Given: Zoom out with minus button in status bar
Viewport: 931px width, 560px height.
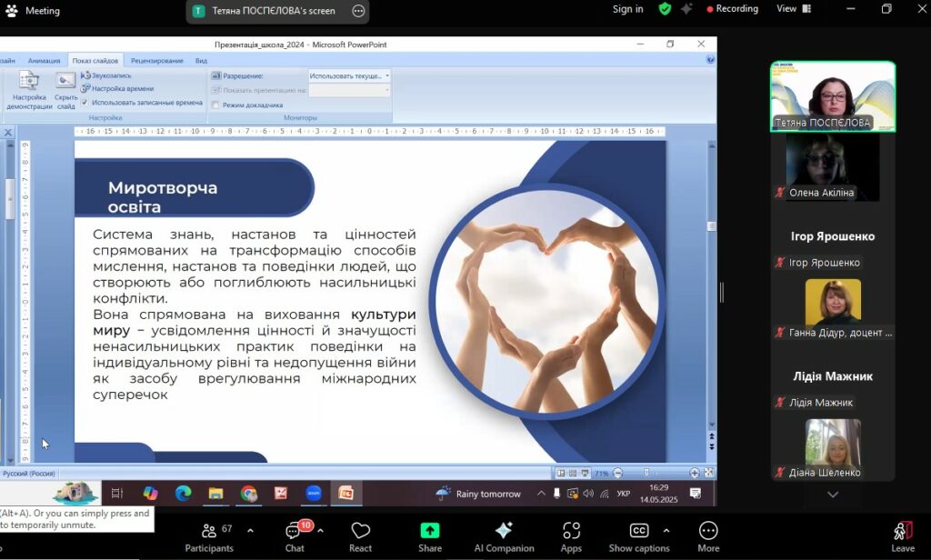Looking at the screenshot, I should [x=618, y=474].
